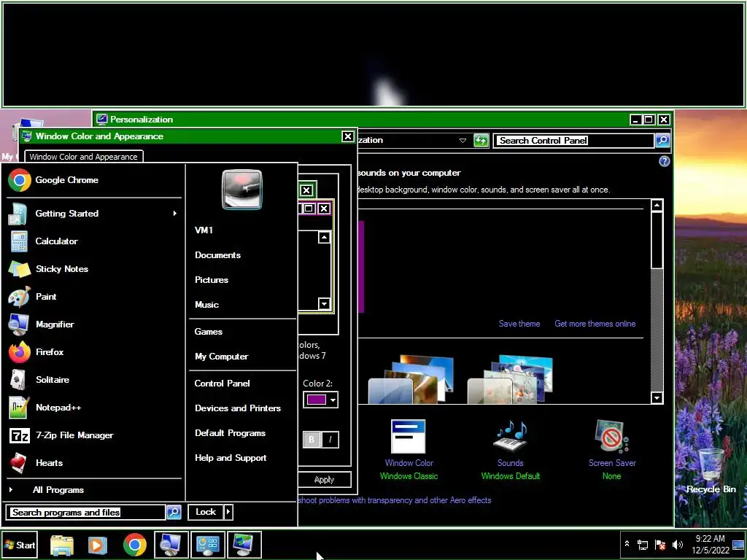
Task: Click Personalization help question mark icon
Action: pos(664,161)
